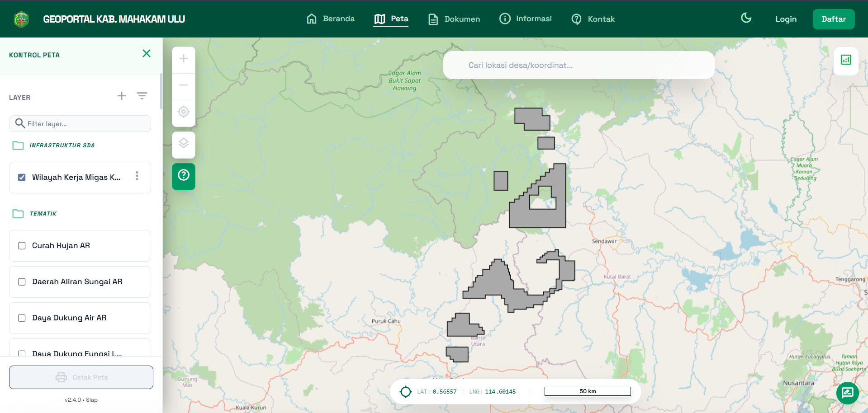Image resolution: width=868 pixels, height=413 pixels.
Task: Focus the location search field
Action: 579,66
